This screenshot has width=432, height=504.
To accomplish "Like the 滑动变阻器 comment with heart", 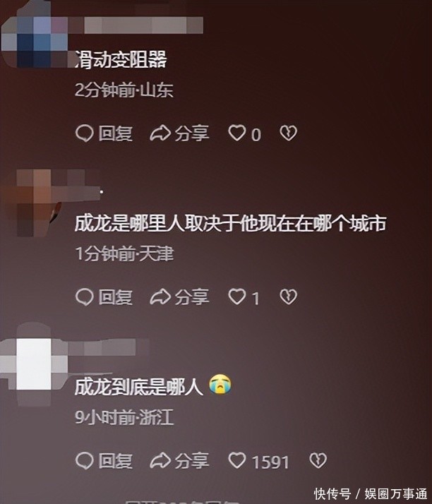I will [237, 133].
